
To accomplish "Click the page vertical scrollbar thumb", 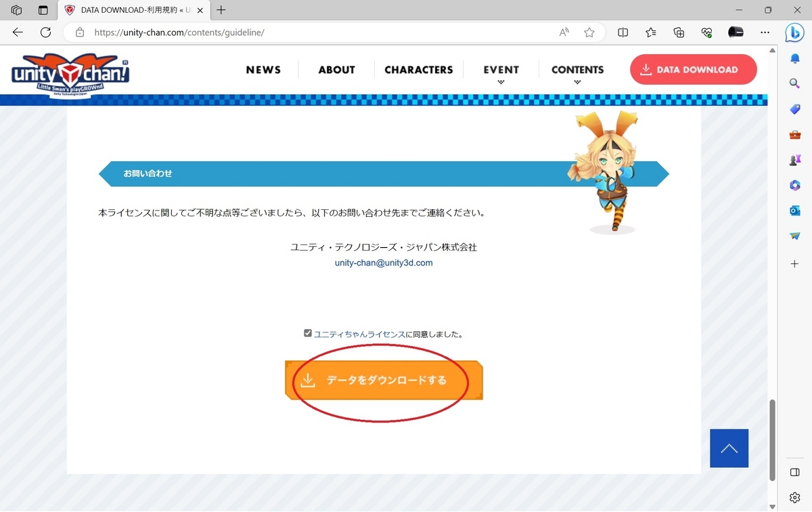I will [x=773, y=440].
